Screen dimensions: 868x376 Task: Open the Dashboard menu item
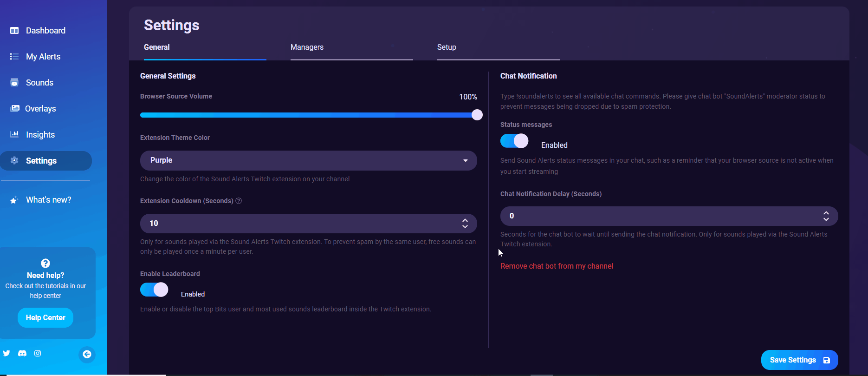click(46, 31)
